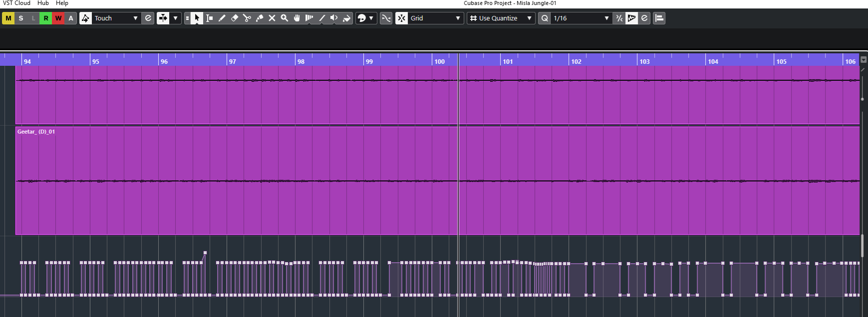Click the Apply Quantize Q button
The width and height of the screenshot is (868, 317).
point(545,18)
